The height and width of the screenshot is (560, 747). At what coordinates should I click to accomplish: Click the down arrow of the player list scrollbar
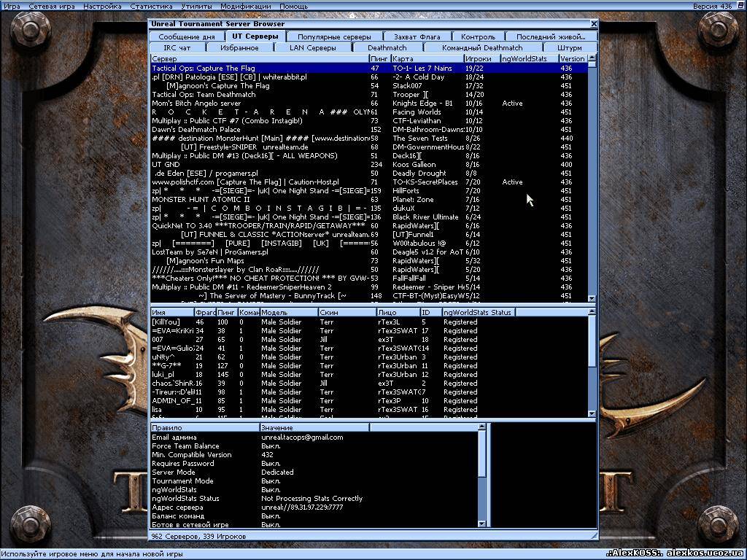pyautogui.click(x=592, y=414)
